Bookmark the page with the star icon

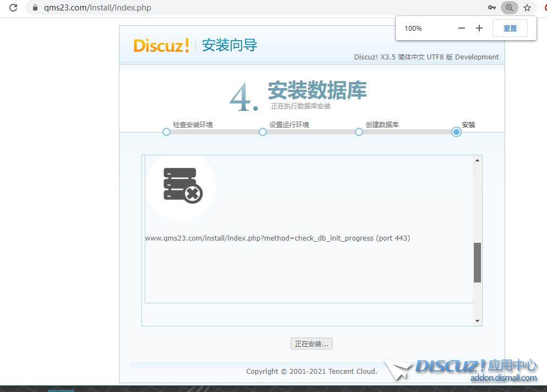[x=527, y=8]
